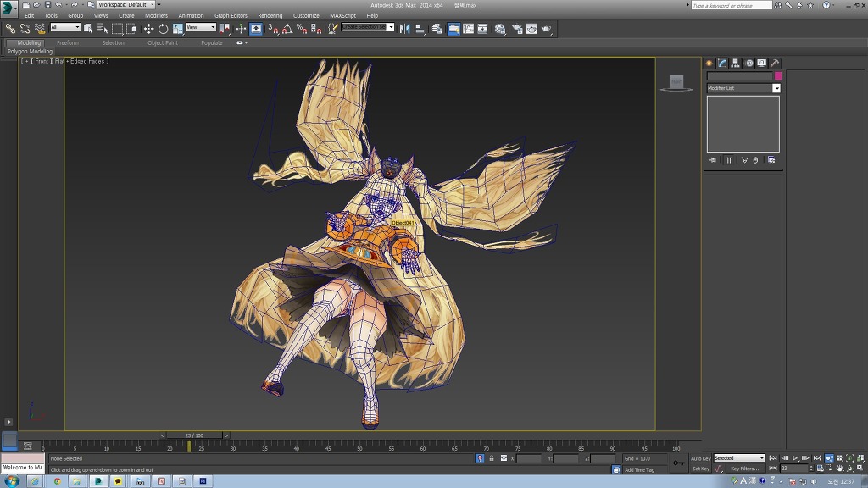This screenshot has height=488, width=868.
Task: Open the Graph Editors menu
Action: click(x=231, y=15)
